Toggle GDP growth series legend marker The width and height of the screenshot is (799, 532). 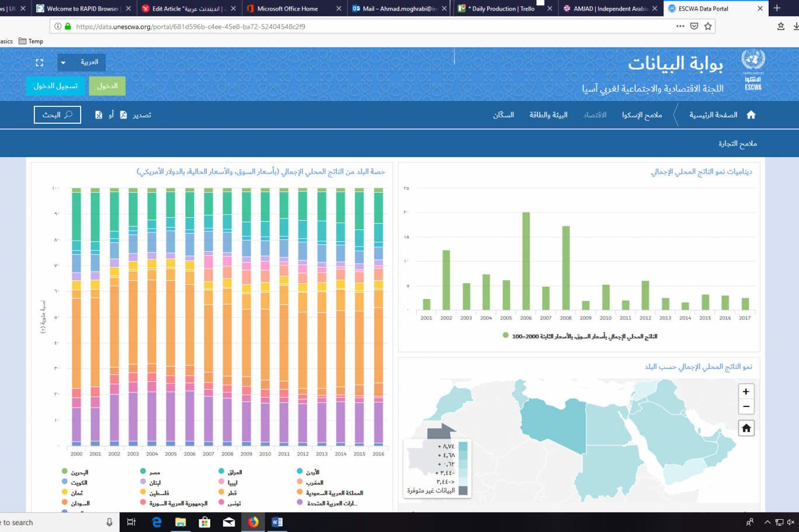point(506,336)
